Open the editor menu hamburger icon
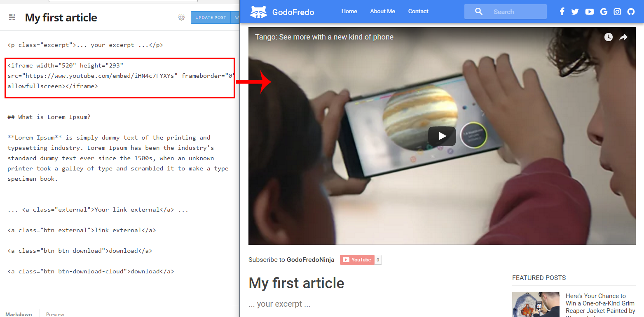This screenshot has height=317, width=644. tap(12, 17)
